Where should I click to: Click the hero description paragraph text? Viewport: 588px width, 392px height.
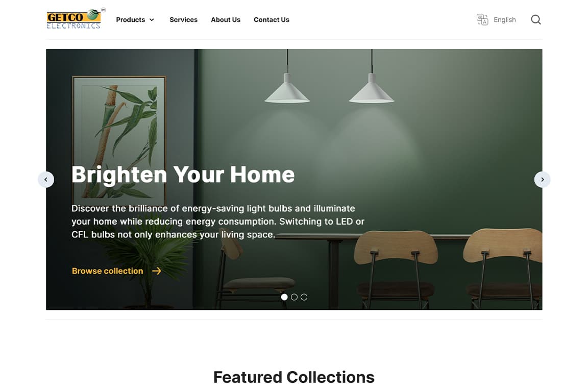[x=218, y=222]
